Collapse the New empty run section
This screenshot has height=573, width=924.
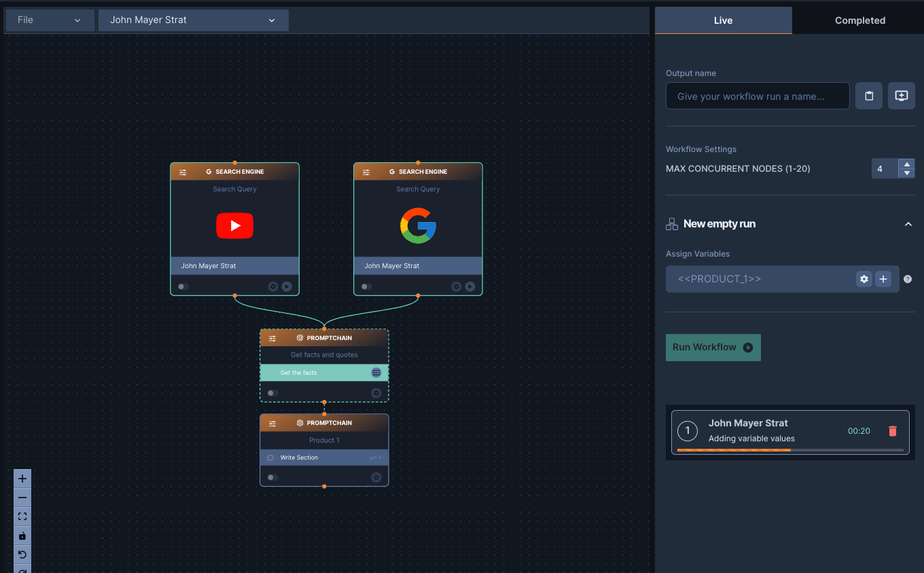[x=908, y=224]
